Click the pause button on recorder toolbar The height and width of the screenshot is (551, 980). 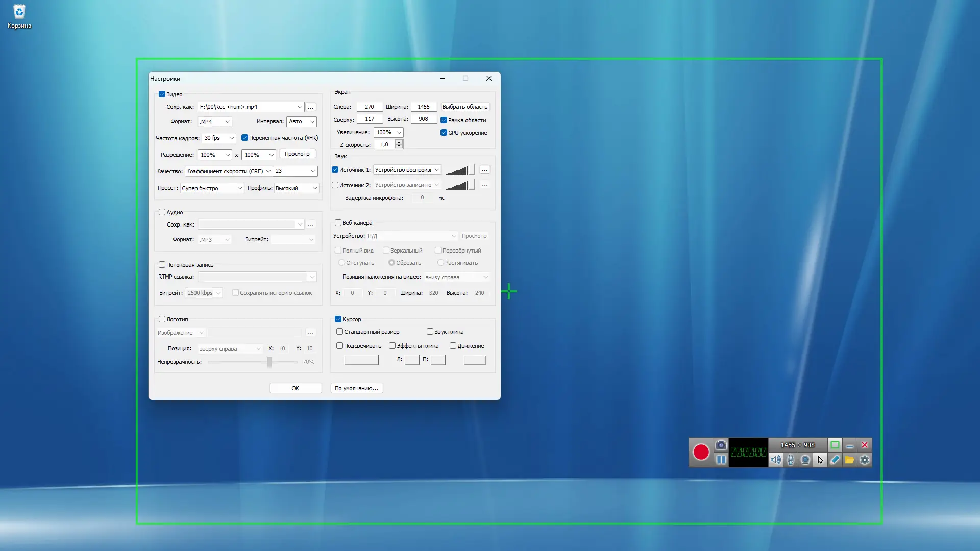pos(721,460)
